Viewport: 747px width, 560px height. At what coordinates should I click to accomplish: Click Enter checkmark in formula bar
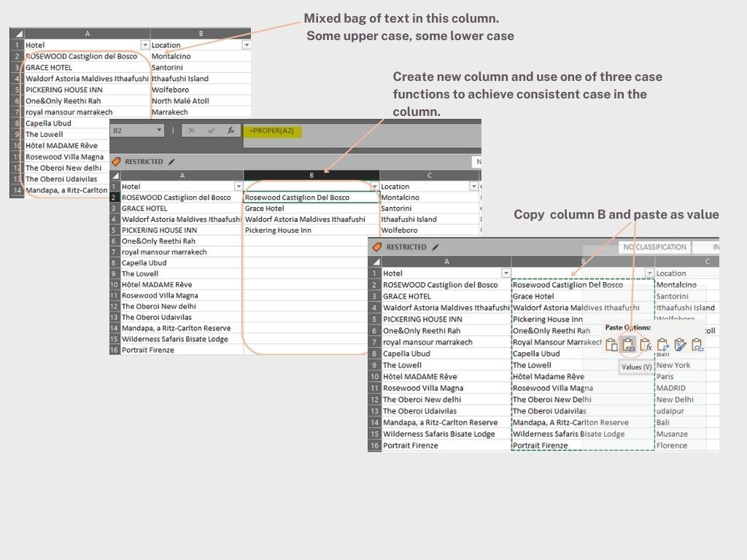tap(211, 131)
